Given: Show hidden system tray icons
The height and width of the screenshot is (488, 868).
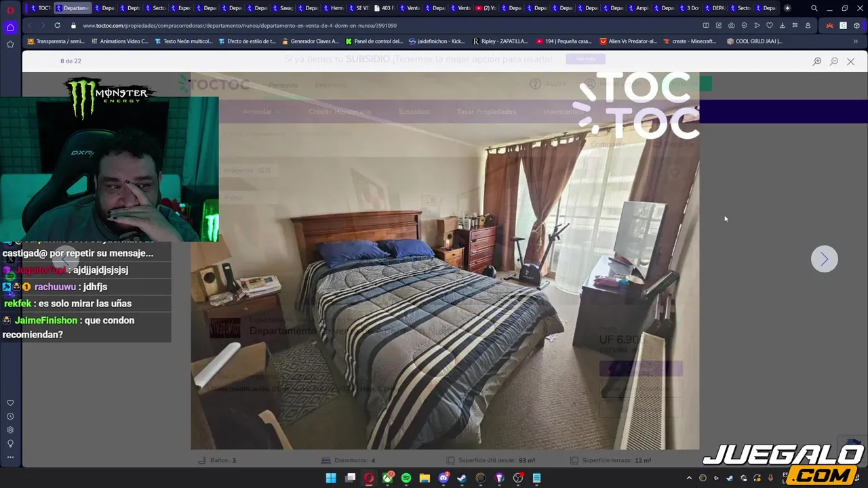Looking at the screenshot, I should point(689,478).
